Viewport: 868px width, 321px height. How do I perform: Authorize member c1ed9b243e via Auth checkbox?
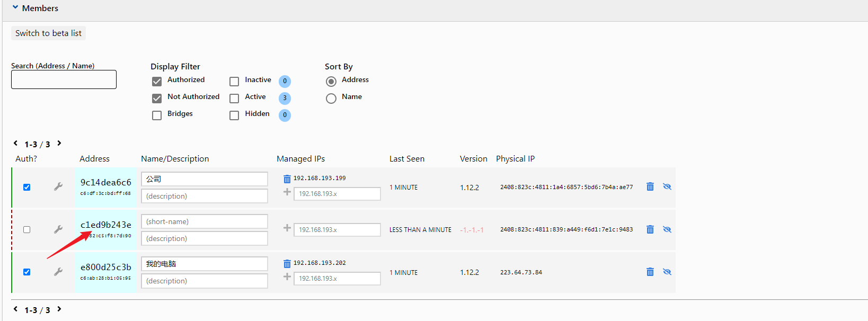pyautogui.click(x=26, y=230)
